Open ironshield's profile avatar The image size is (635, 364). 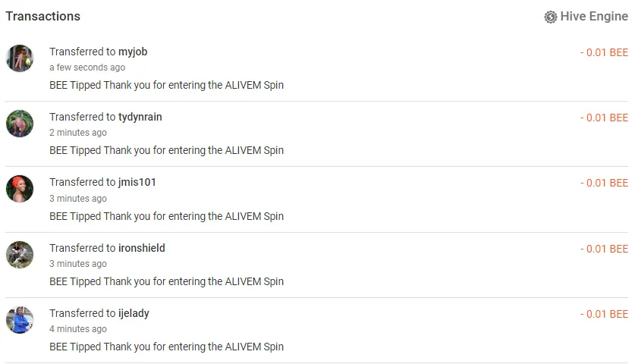[20, 255]
